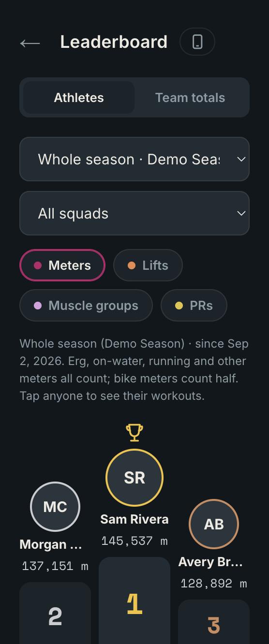Open Morgan's MC avatar
The width and height of the screenshot is (269, 644).
coord(55,507)
